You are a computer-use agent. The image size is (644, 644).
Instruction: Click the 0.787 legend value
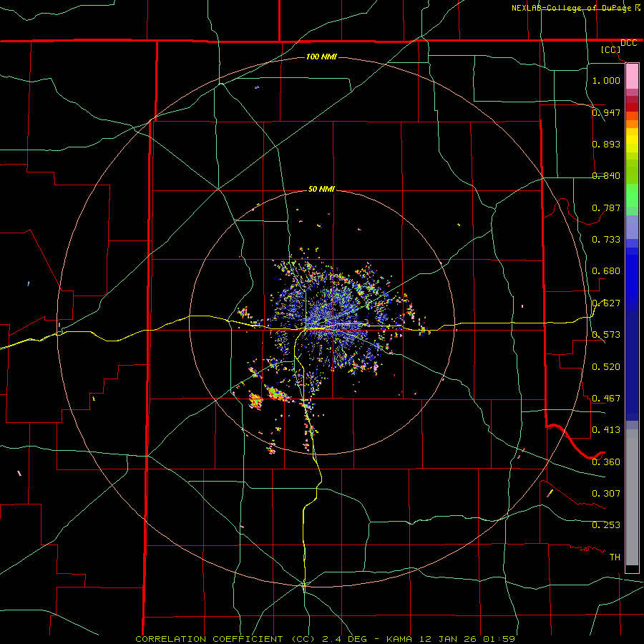point(606,208)
